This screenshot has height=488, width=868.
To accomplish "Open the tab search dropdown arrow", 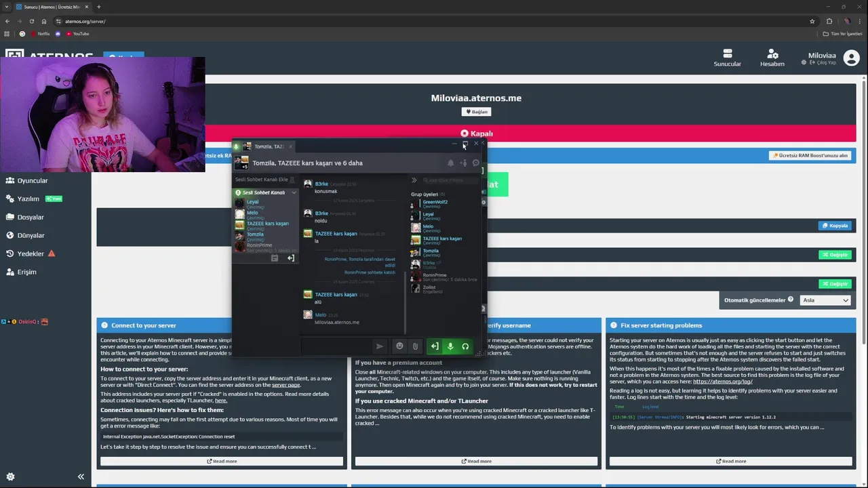I will pyautogui.click(x=7, y=7).
